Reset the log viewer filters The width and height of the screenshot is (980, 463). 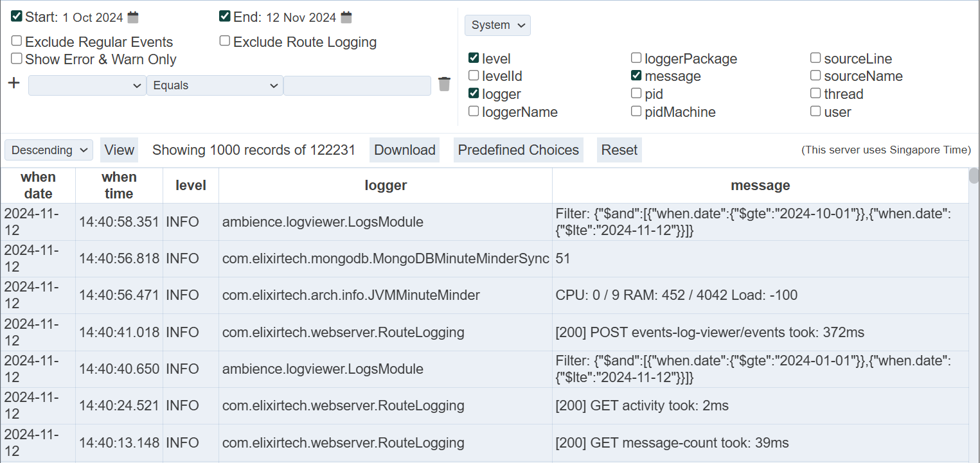click(x=619, y=150)
